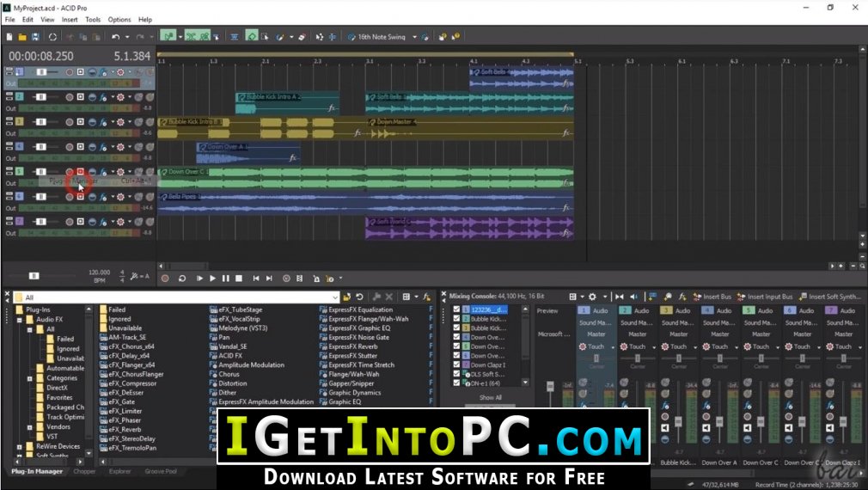
Task: Click the tempo slider near 120.000 BPM
Action: point(34,276)
